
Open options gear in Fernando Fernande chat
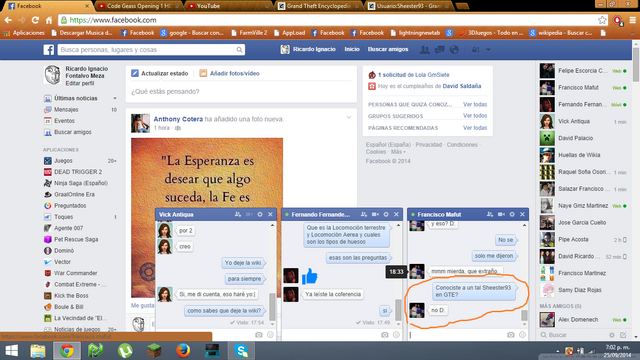tap(386, 214)
